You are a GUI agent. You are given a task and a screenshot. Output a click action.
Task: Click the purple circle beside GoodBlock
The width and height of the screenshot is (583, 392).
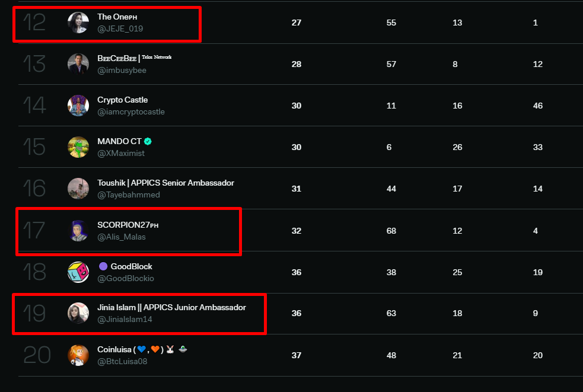[103, 266]
